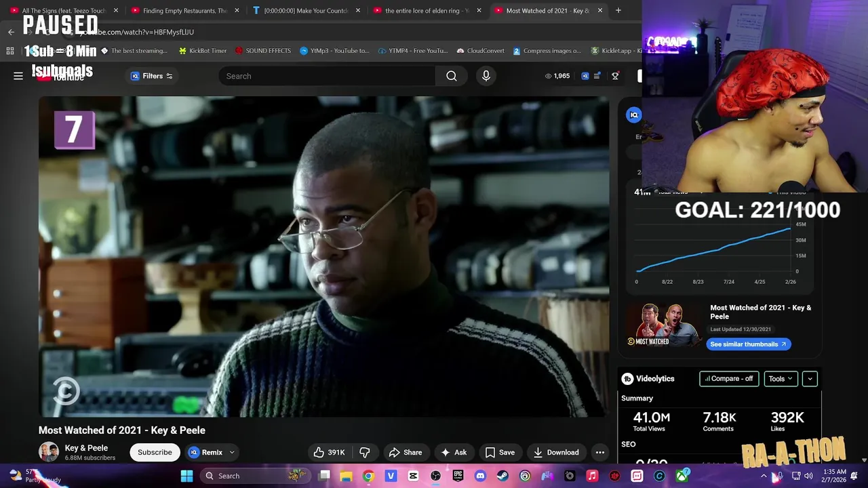
Task: Click the views growth line chart
Action: pos(715,249)
